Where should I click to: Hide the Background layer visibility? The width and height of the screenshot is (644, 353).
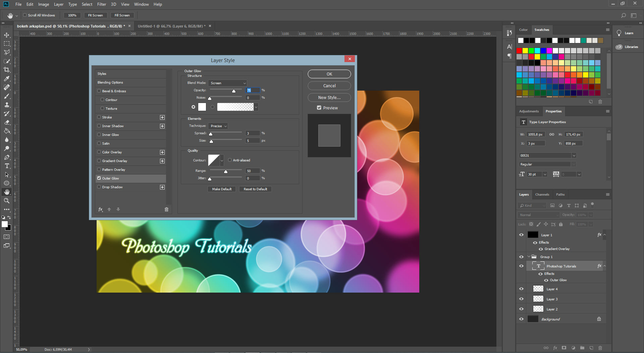pos(521,319)
